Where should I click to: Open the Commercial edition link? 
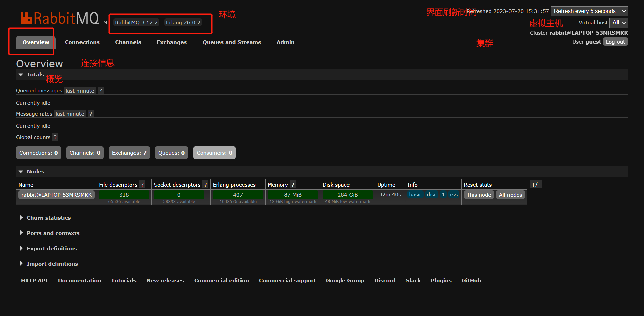[x=221, y=280]
